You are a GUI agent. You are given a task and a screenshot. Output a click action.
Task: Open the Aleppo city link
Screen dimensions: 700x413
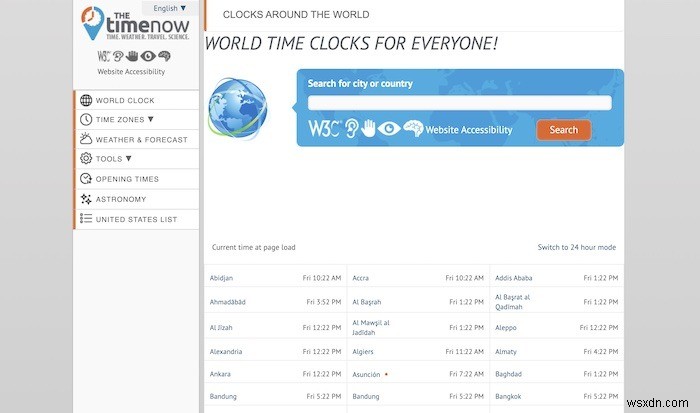coord(505,327)
